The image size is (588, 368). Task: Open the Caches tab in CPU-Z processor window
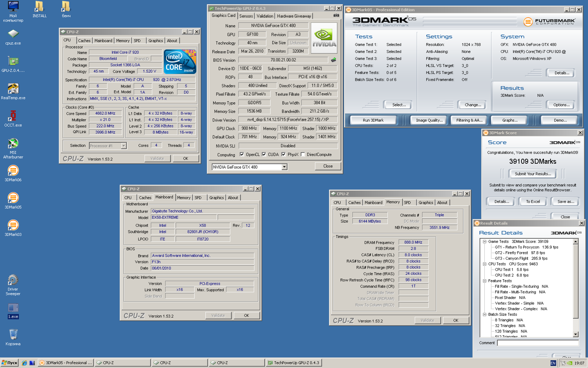tap(84, 41)
